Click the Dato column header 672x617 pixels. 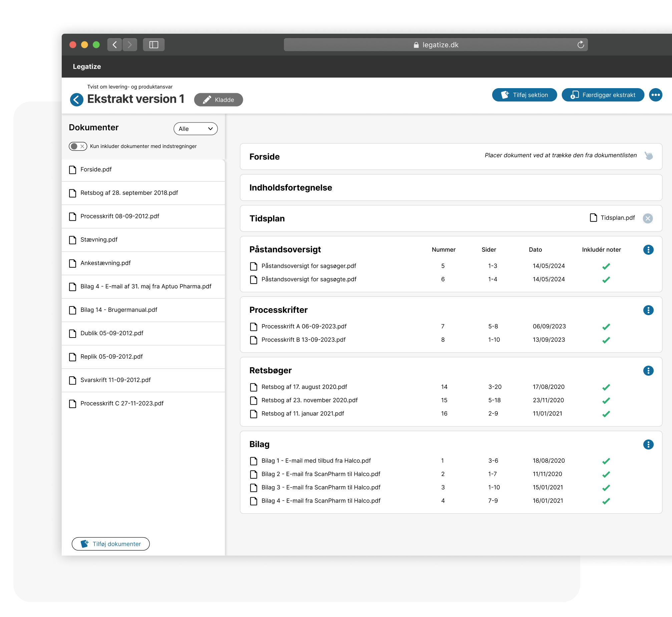[x=535, y=249]
